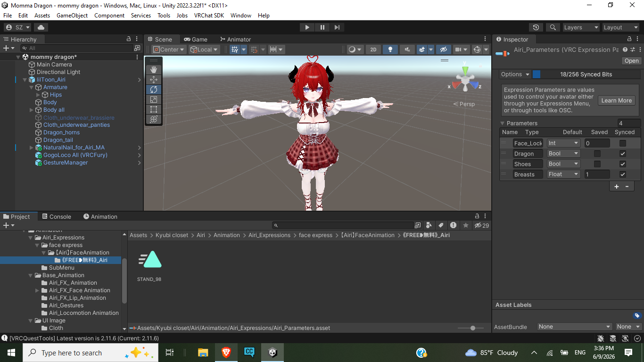Image resolution: width=644 pixels, height=362 pixels.
Task: Lock the Hierarchy panel
Action: pos(129,39)
